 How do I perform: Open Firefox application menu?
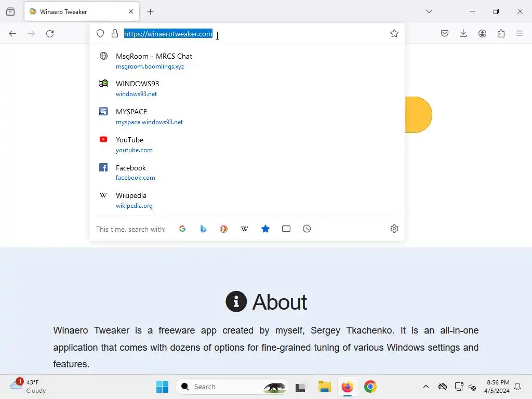click(x=520, y=33)
